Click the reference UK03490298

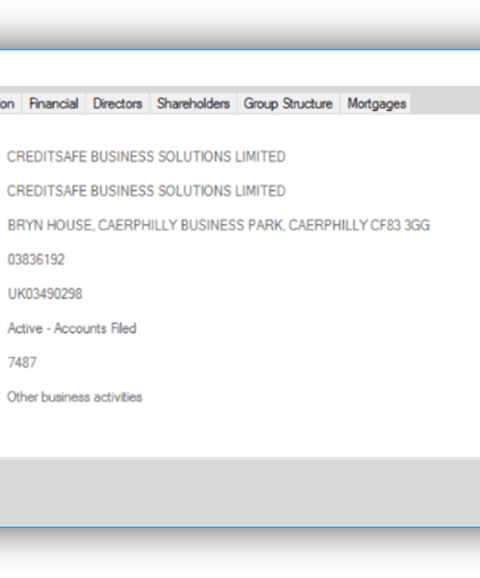pyautogui.click(x=45, y=294)
